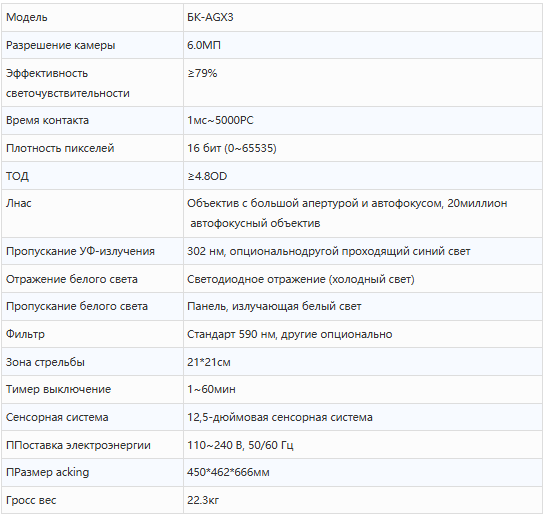Select the Пропускание УФ-излучения label
Viewport: 545px width, 518px height.
pyautogui.click(x=80, y=251)
